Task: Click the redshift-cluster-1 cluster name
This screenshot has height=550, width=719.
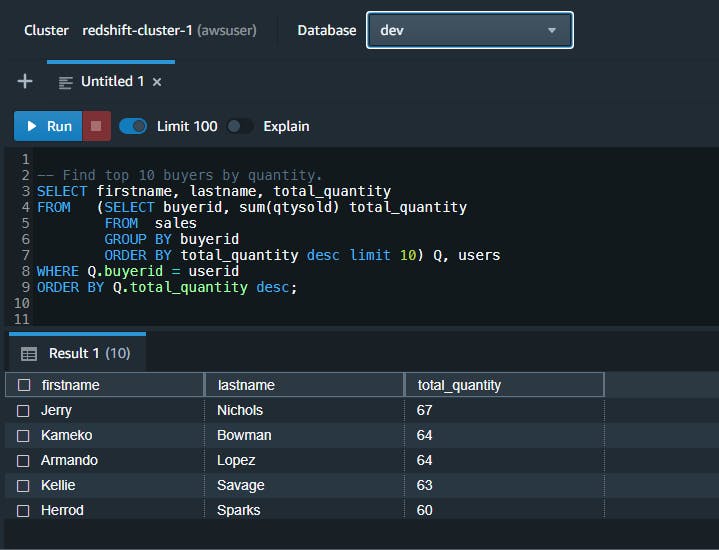Action: point(139,30)
